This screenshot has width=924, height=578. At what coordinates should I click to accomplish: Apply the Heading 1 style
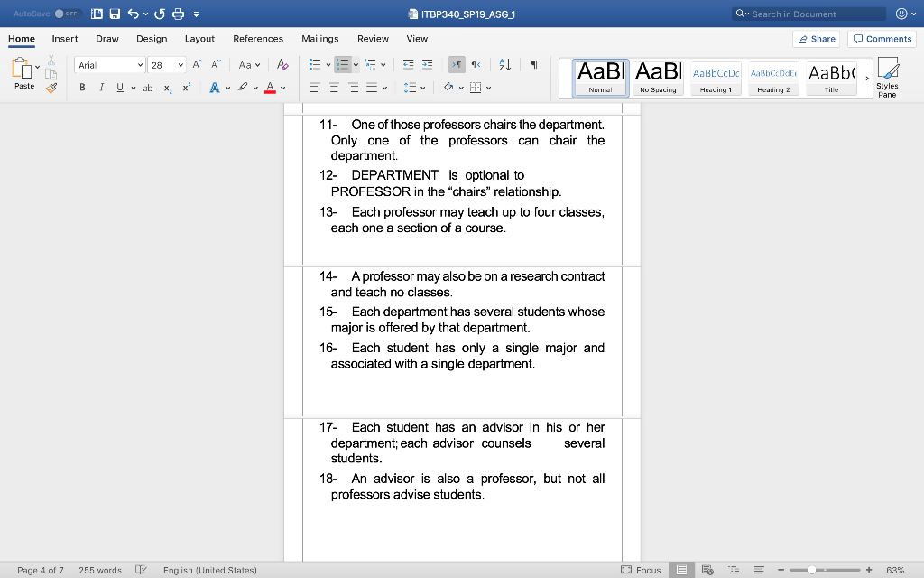(716, 78)
